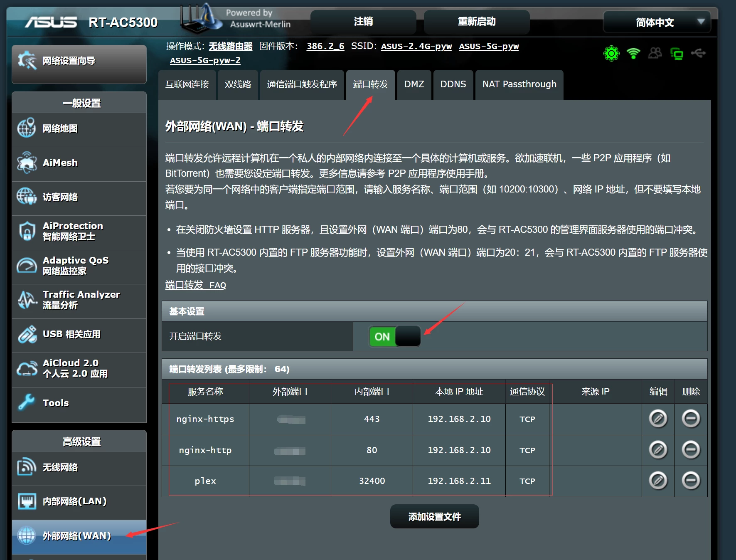
Task: Click internal port 443 cell
Action: click(372, 419)
